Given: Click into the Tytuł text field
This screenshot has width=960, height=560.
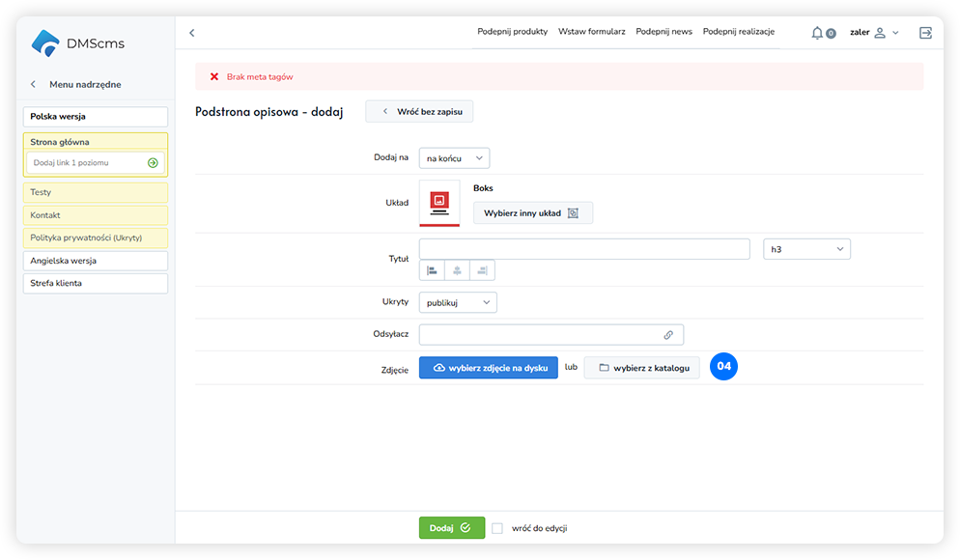Looking at the screenshot, I should tap(583, 249).
